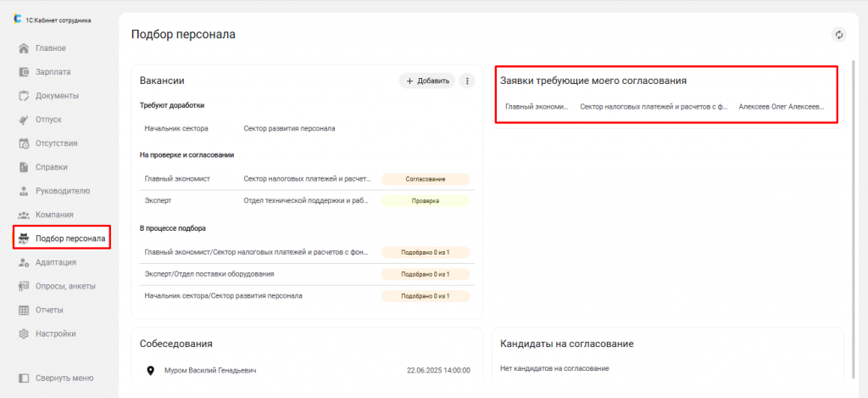The width and height of the screenshot is (868, 398).
Task: Click the Согласование status badge
Action: pos(425,179)
